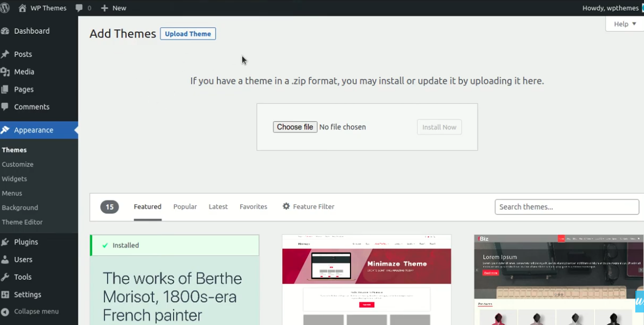644x325 pixels.
Task: Collapse the admin sidebar menu
Action: tap(36, 311)
